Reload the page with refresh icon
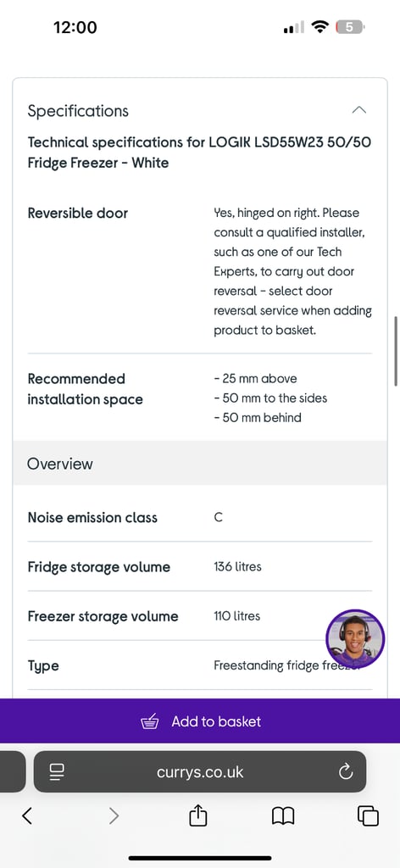The width and height of the screenshot is (400, 868). click(346, 771)
